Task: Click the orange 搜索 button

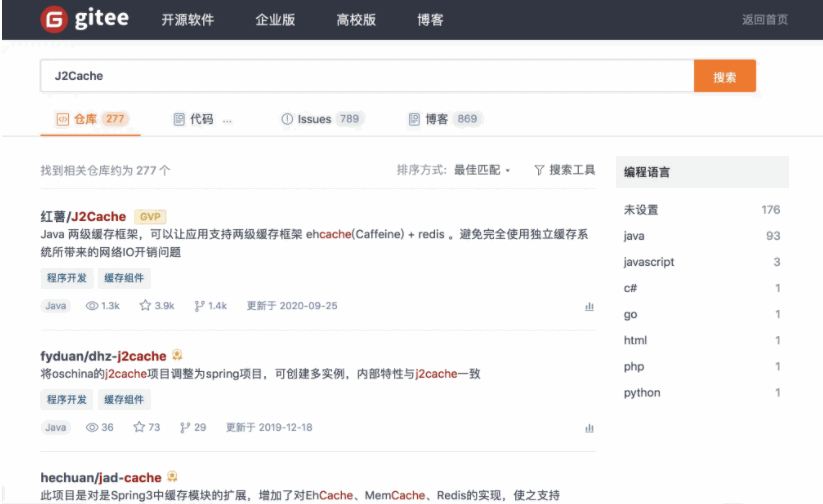Action: tap(725, 76)
